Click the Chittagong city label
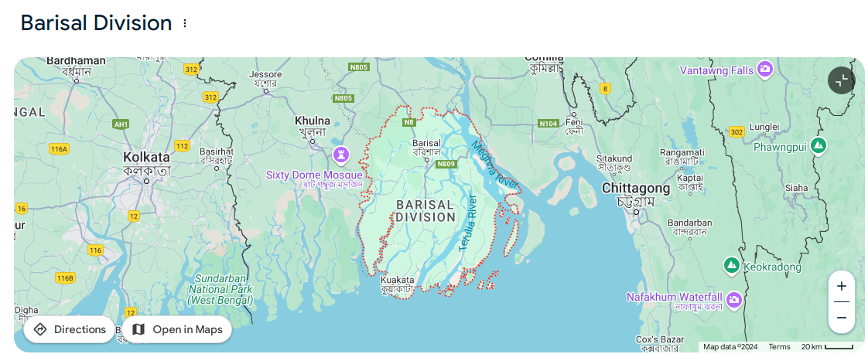The height and width of the screenshot is (354, 868). coord(636,188)
